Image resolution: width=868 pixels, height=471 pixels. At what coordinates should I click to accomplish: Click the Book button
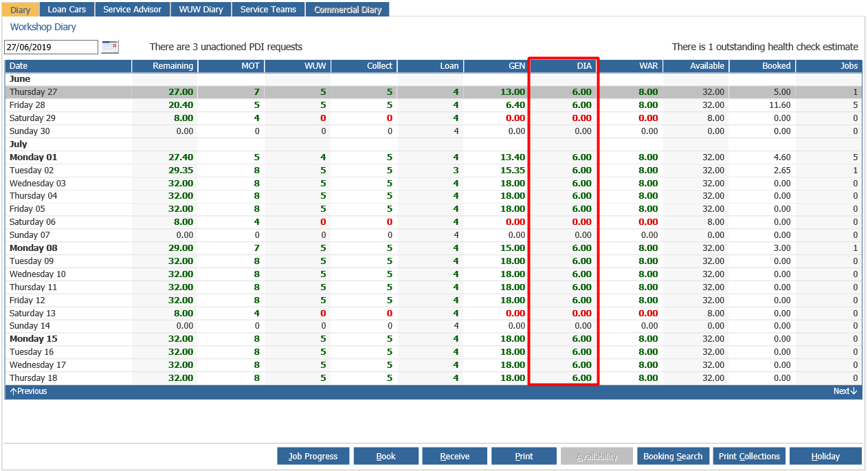click(386, 456)
